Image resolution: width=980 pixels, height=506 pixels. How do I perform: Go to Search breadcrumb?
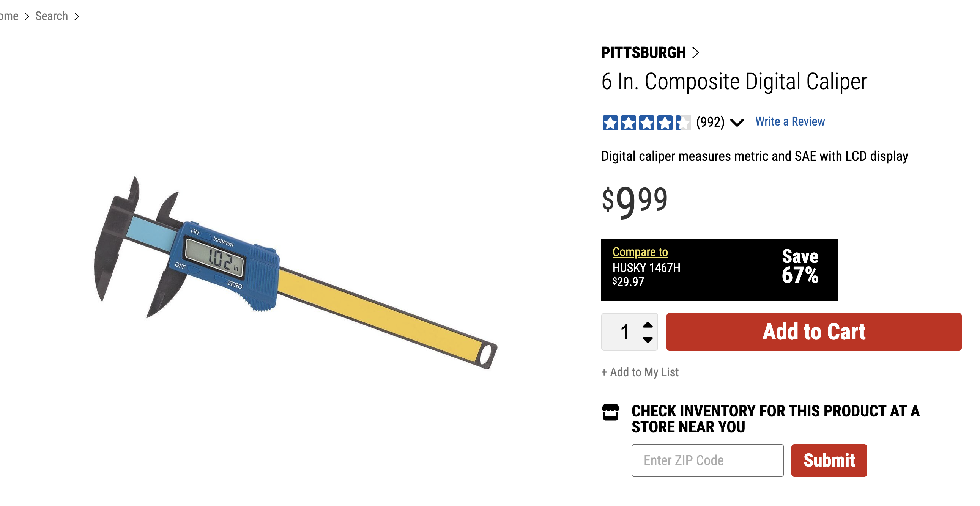click(51, 16)
